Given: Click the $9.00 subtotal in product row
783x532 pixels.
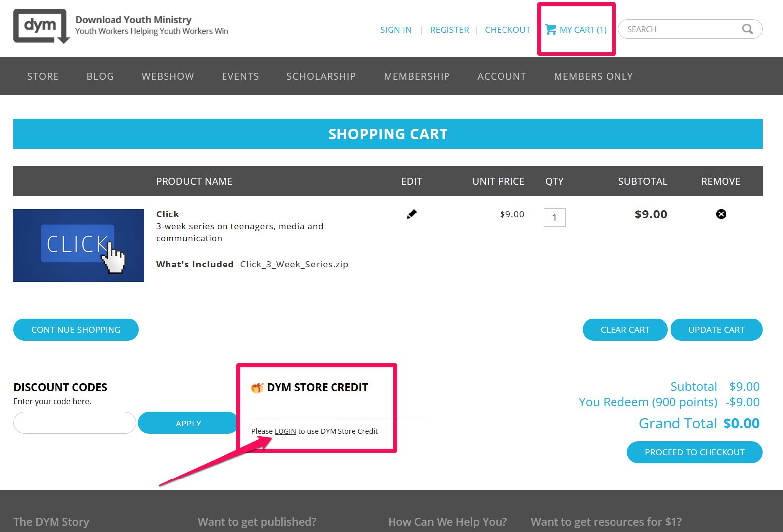Looking at the screenshot, I should pyautogui.click(x=651, y=214).
